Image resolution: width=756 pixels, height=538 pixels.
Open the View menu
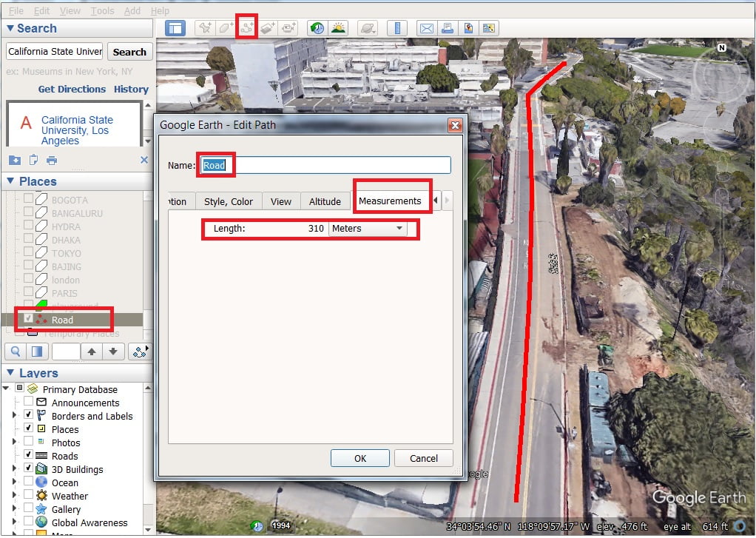(70, 10)
